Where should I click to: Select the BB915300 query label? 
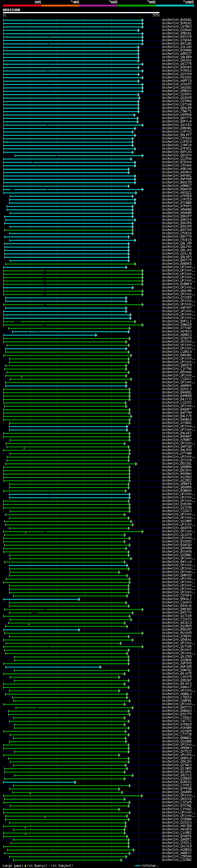click(x=11, y=10)
